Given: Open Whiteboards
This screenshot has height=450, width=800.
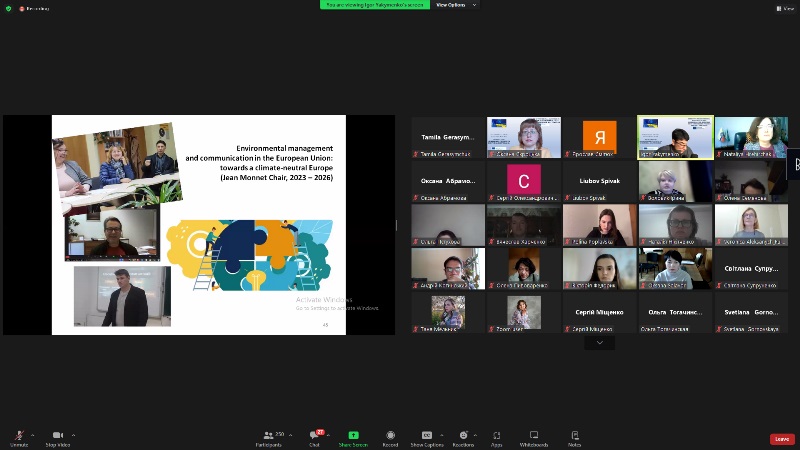Looking at the screenshot, I should click(x=534, y=436).
